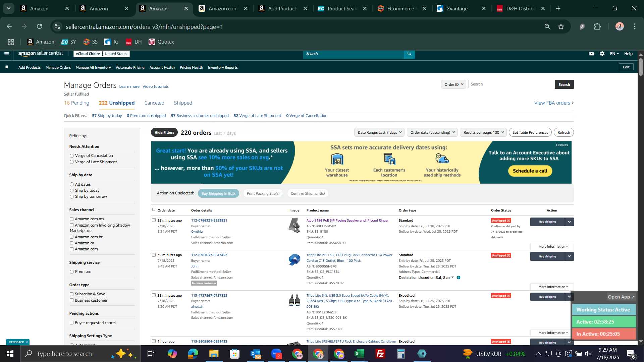Bookmark page using the star icon

(x=561, y=26)
